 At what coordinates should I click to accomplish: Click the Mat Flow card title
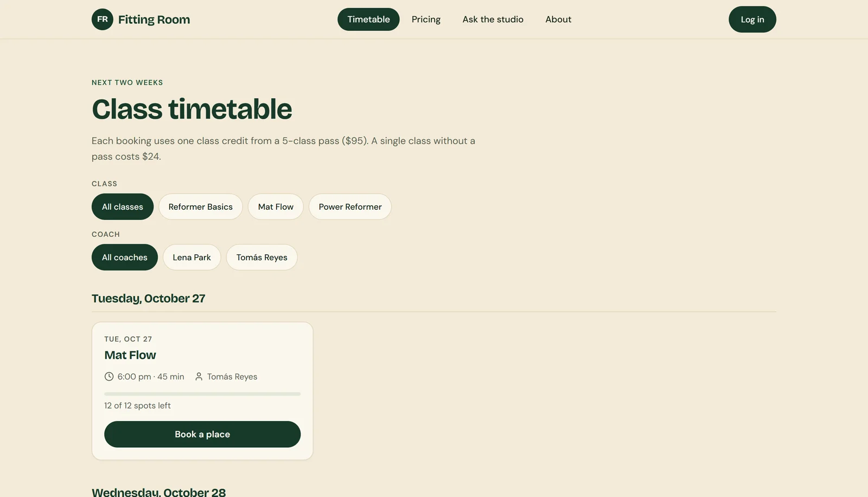coord(130,355)
